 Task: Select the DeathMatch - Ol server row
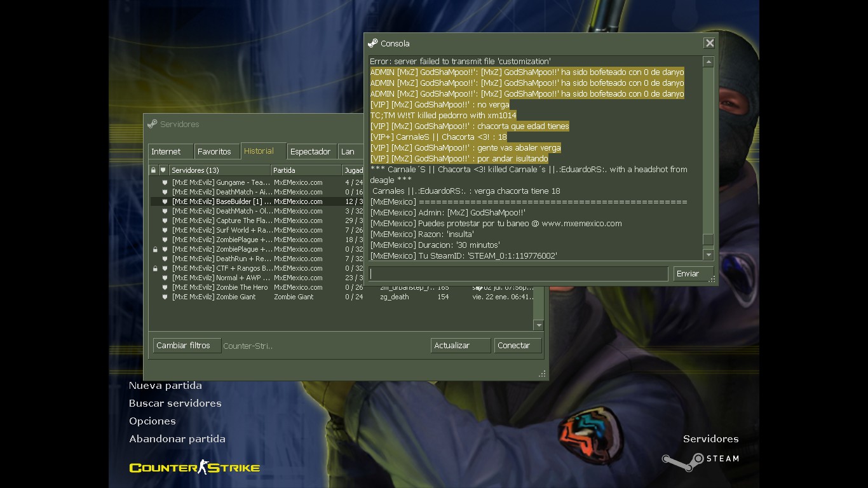(257, 211)
